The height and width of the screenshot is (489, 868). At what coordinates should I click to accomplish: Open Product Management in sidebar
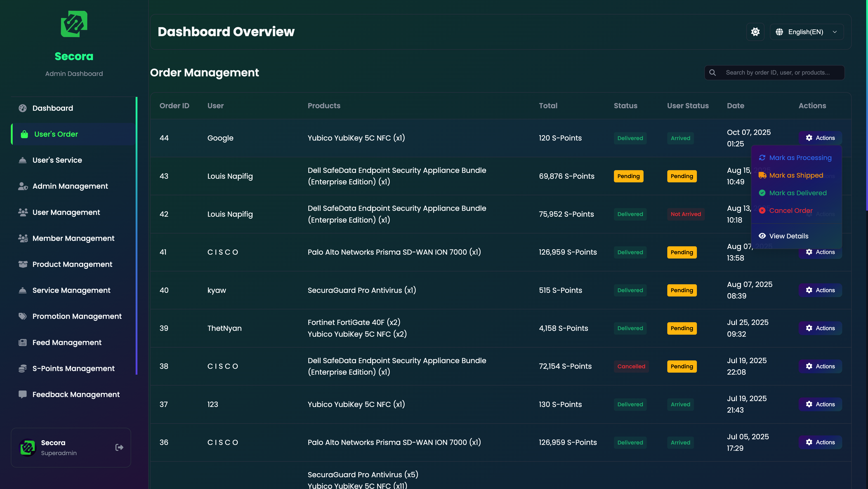(x=72, y=264)
